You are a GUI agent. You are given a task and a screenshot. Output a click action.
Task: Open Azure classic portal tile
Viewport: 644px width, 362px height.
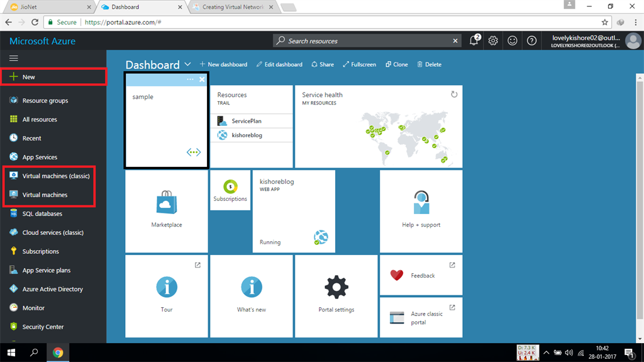coord(421,317)
